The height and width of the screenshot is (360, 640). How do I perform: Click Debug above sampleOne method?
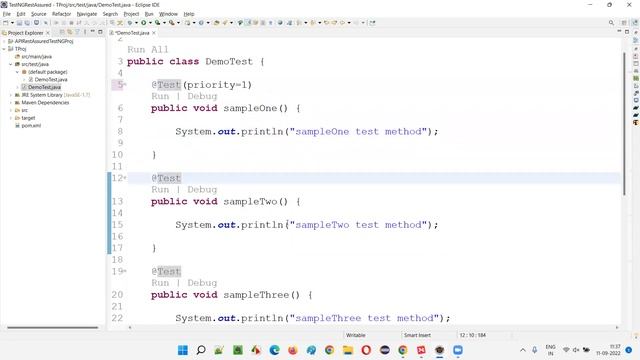[202, 96]
